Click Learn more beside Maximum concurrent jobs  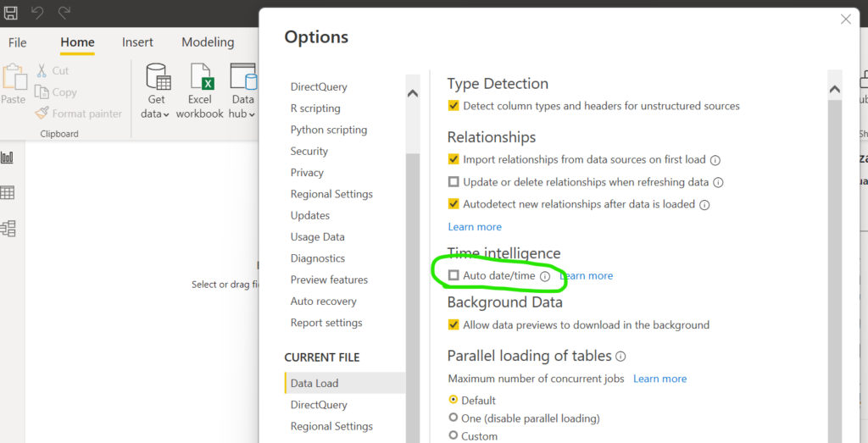[659, 379]
